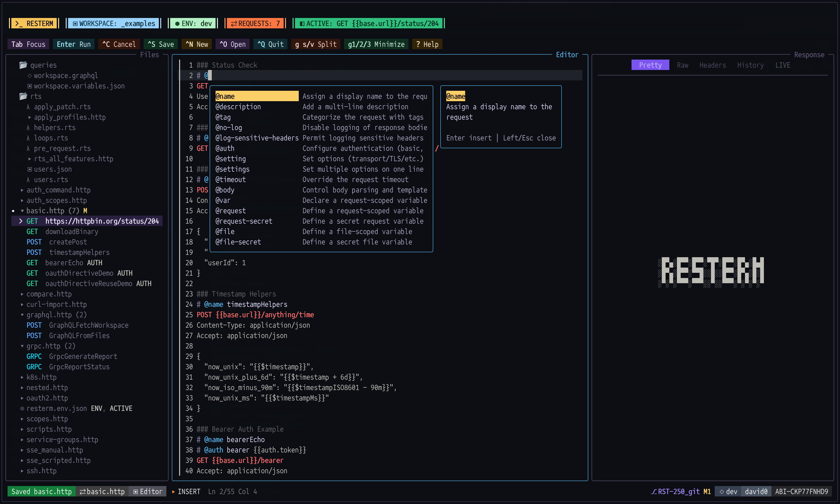The height and width of the screenshot is (504, 840).
Task: Click the Tab Focus shortcut button
Action: click(x=28, y=44)
